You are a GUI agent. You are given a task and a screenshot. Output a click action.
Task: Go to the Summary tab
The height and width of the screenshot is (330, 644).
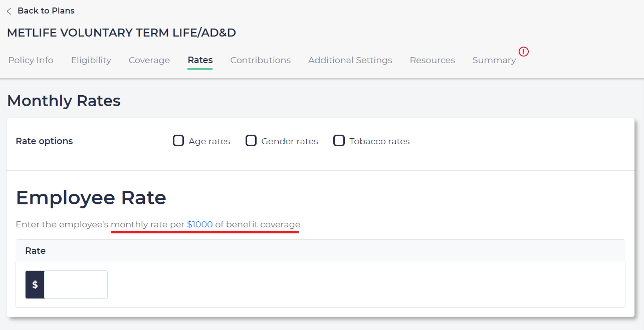tap(494, 60)
